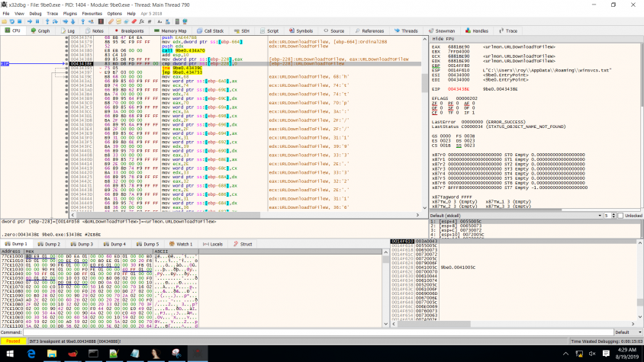Click the argument count stepper arrows
Viewport: 644px width, 362px height.
click(613, 216)
